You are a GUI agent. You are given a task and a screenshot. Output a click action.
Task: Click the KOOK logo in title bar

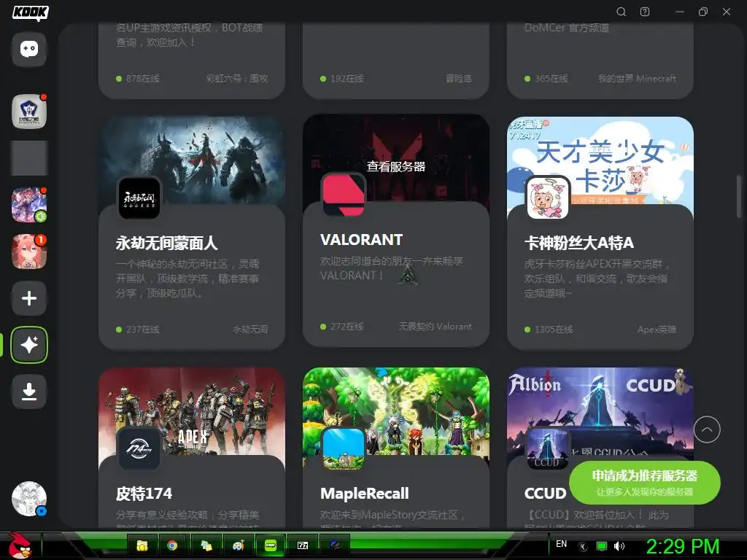[x=31, y=13]
